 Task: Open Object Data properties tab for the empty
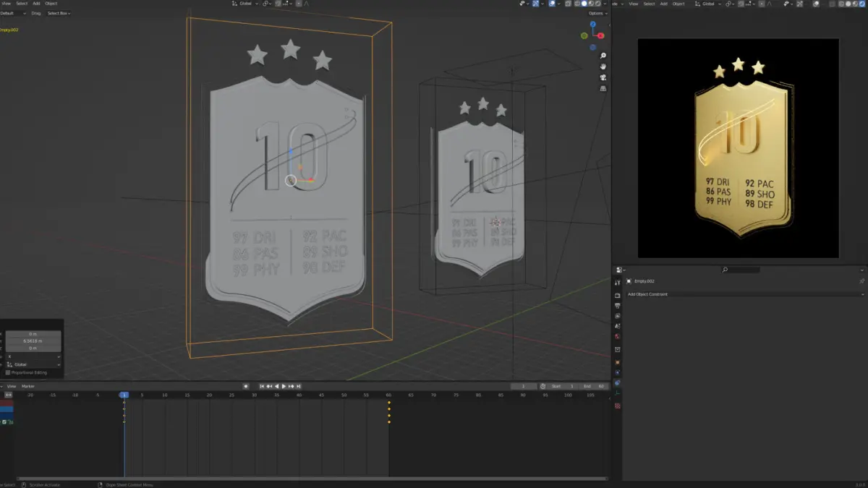pos(617,394)
